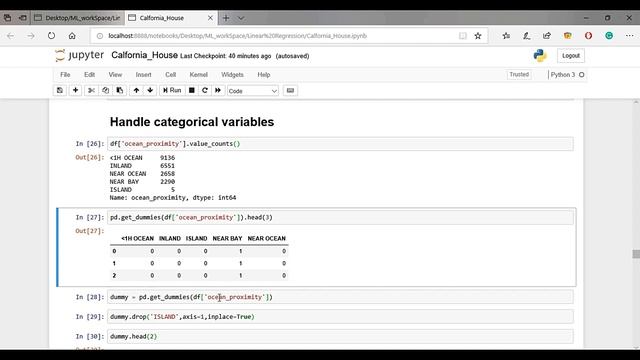Save notebook with the floppy disk icon
Image resolution: width=640 pixels, height=360 pixels.
(x=60, y=90)
